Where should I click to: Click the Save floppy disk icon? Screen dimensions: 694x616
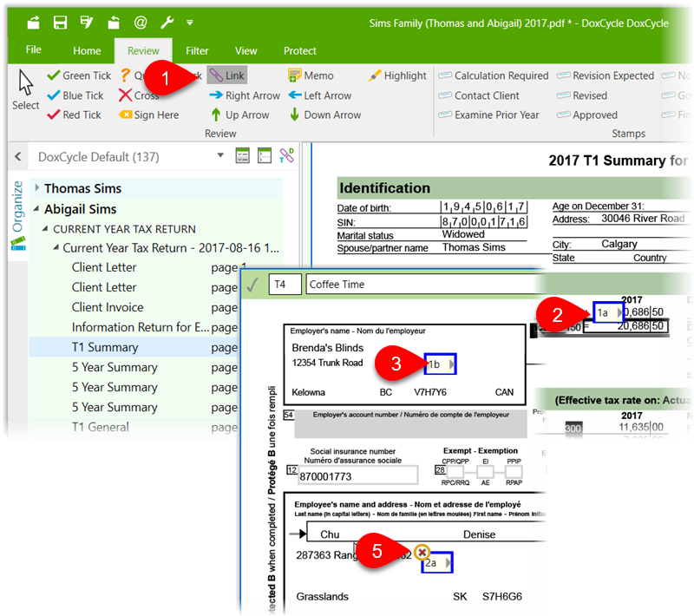click(x=60, y=23)
